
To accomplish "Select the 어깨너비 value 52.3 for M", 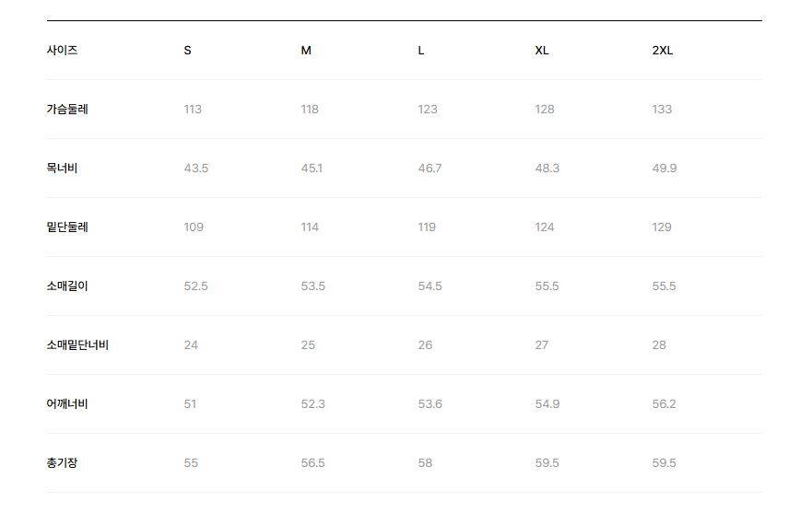I will coord(312,404).
